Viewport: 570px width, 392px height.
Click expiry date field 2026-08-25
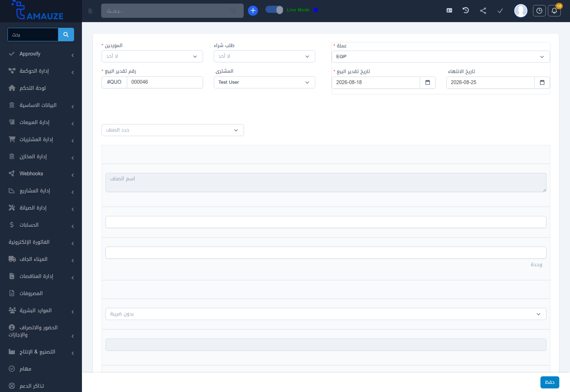[x=491, y=83]
